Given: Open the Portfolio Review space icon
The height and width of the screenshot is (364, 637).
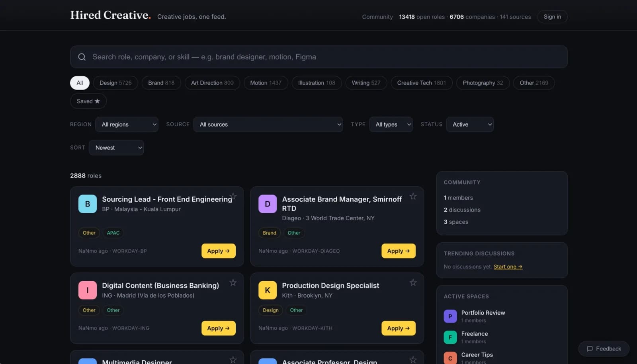Looking at the screenshot, I should click(x=450, y=316).
